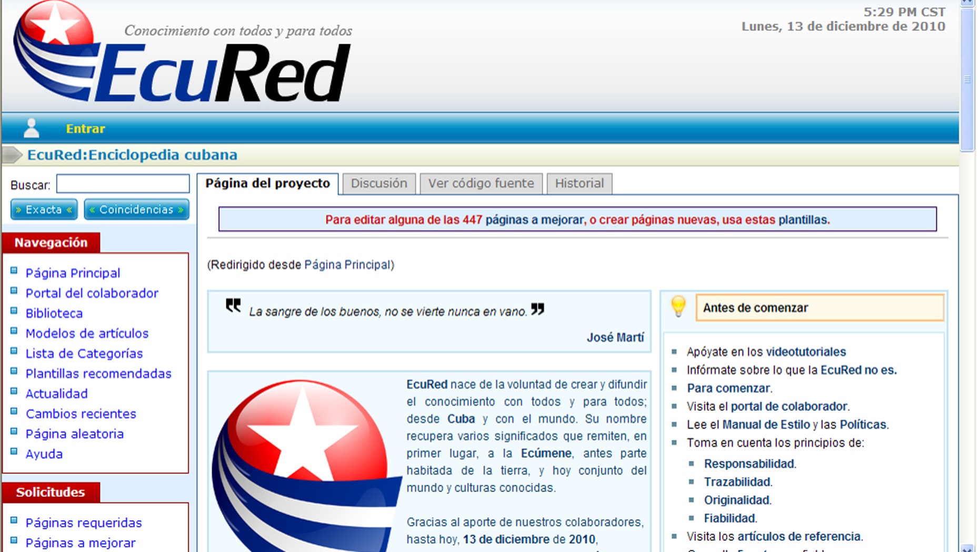Click the gray arrow icon before the page title

point(12,155)
